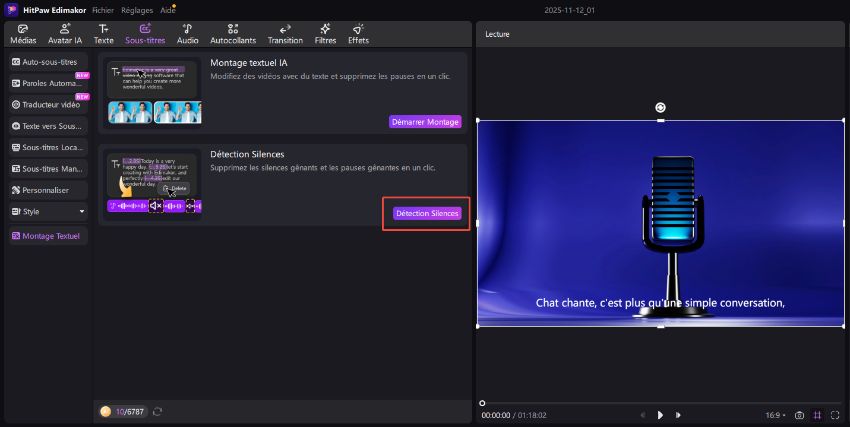Refresh the credits counter
This screenshot has width=850, height=427.
click(157, 412)
